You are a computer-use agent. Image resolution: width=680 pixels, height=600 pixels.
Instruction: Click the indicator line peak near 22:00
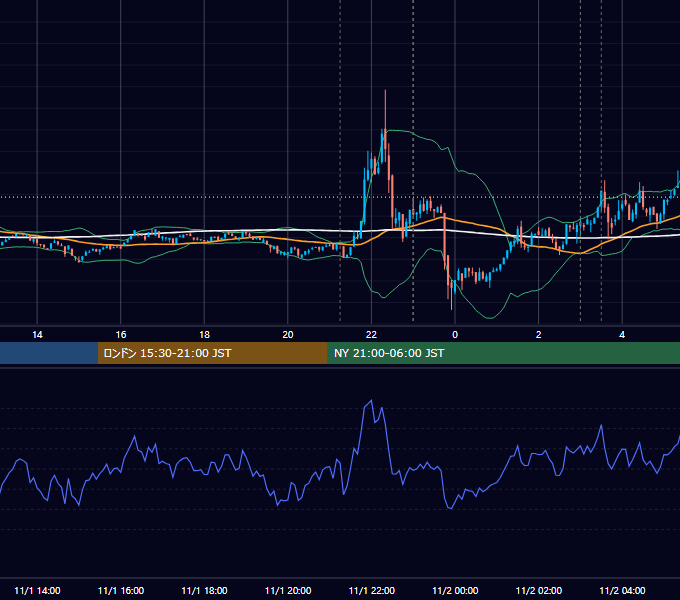pyautogui.click(x=371, y=400)
